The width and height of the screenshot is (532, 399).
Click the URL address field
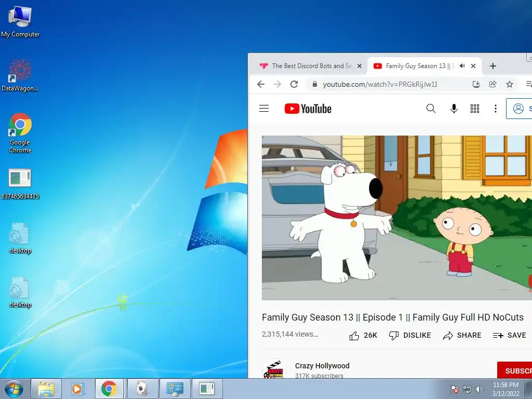coord(380,84)
